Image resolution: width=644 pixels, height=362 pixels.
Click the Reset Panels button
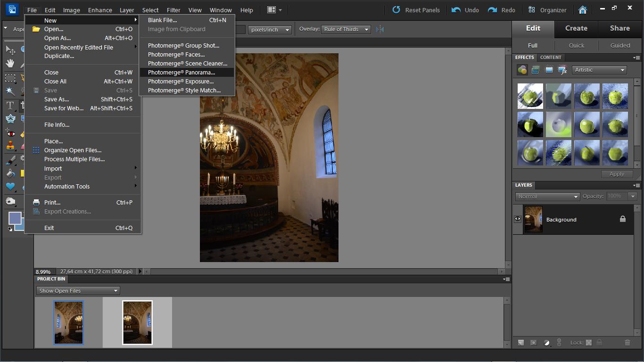click(416, 10)
